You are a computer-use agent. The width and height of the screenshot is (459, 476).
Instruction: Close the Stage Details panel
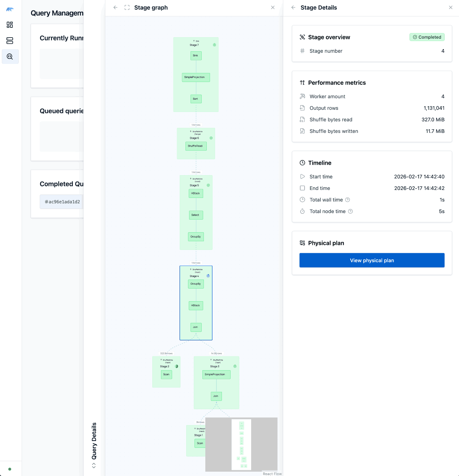click(450, 7)
